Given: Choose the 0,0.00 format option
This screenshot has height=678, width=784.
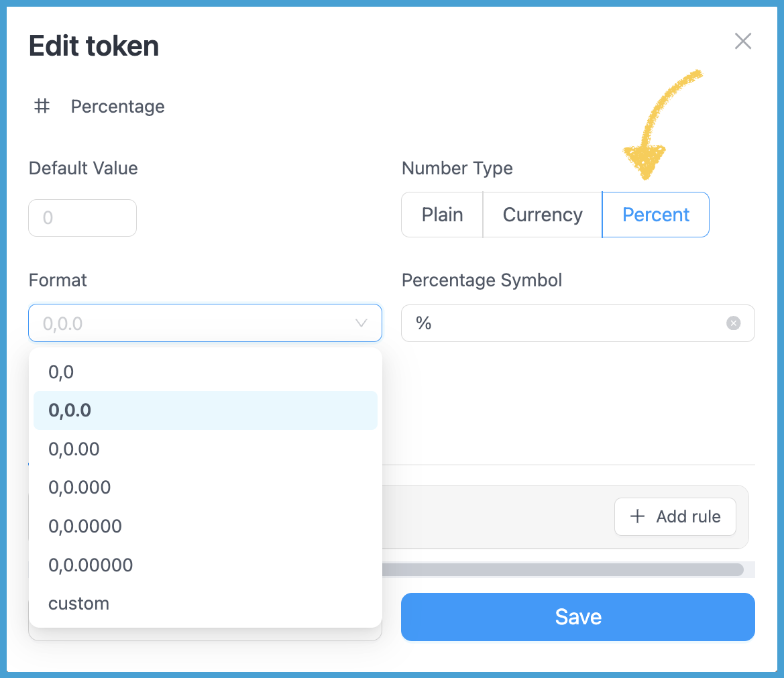Looking at the screenshot, I should click(x=74, y=449).
